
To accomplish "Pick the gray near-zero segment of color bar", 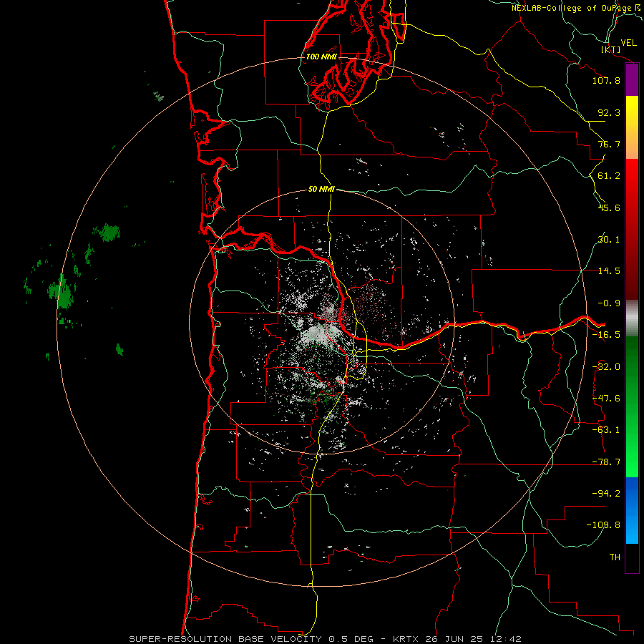I will pos(632,318).
